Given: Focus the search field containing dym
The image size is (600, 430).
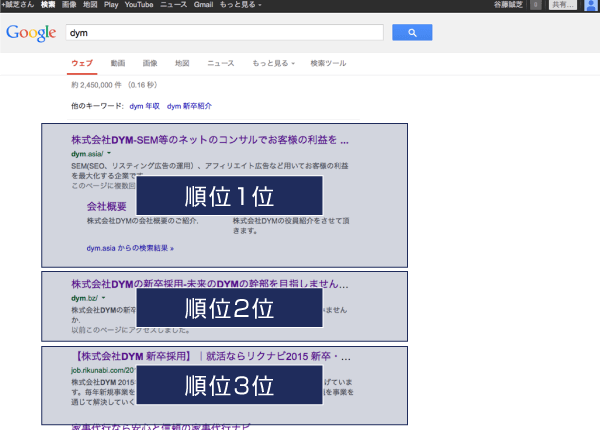Looking at the screenshot, I should tap(224, 33).
